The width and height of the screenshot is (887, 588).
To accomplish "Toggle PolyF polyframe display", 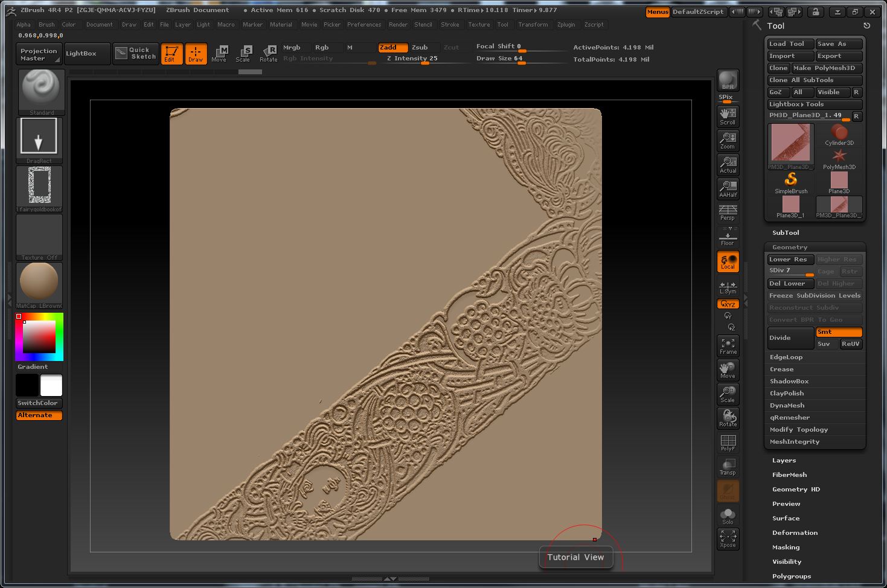I will click(x=728, y=442).
